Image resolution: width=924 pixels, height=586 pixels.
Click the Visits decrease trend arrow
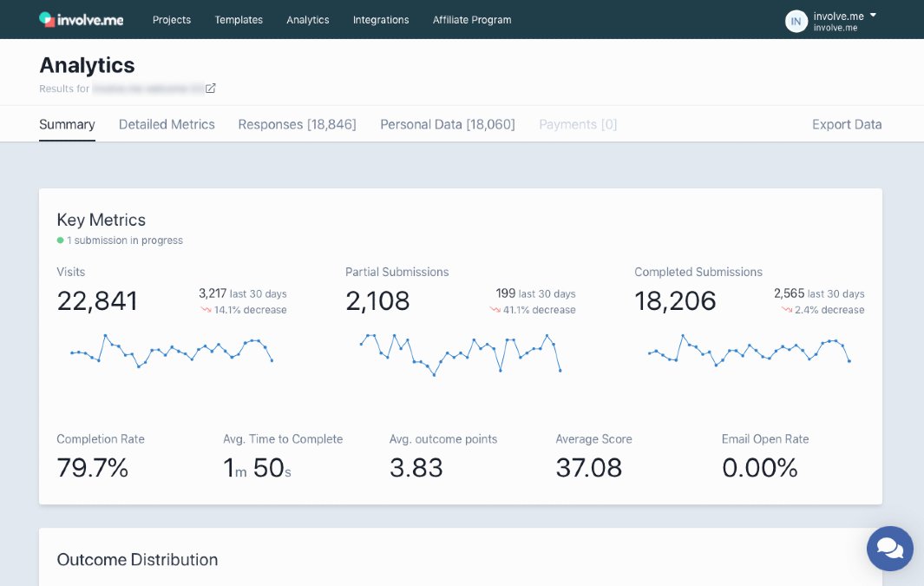point(206,310)
